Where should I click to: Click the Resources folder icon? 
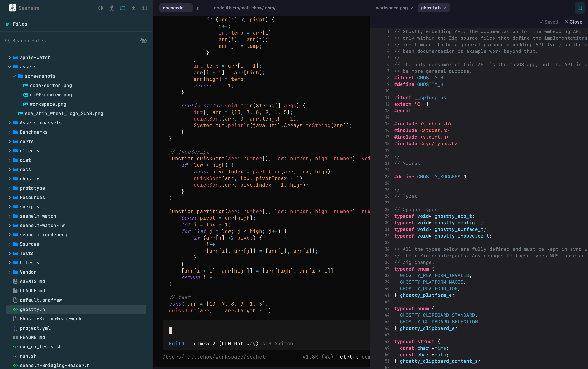pos(16,198)
